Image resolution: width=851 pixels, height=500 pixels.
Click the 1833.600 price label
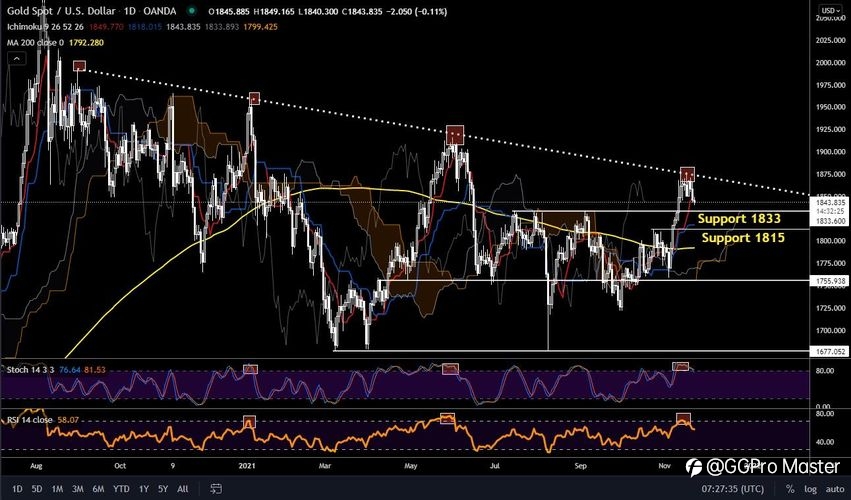(829, 221)
